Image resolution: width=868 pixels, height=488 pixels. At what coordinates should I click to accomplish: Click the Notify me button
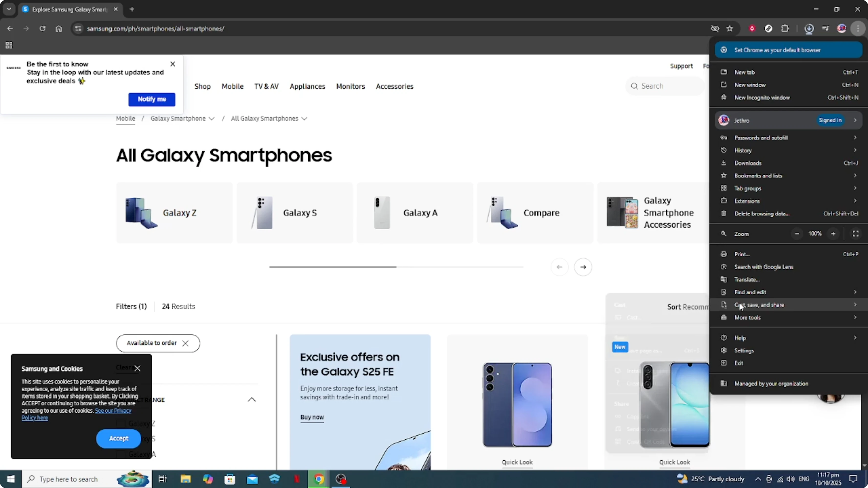coord(152,99)
